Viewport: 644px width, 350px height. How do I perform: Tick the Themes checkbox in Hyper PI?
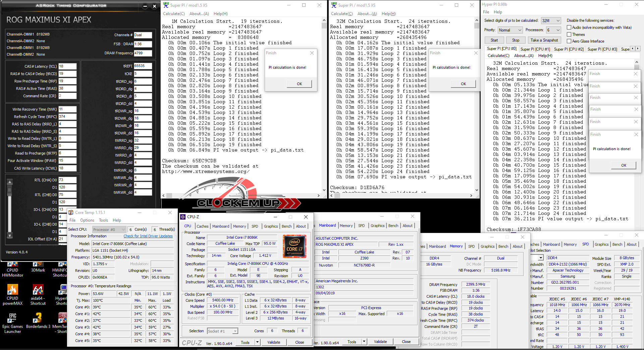[569, 35]
